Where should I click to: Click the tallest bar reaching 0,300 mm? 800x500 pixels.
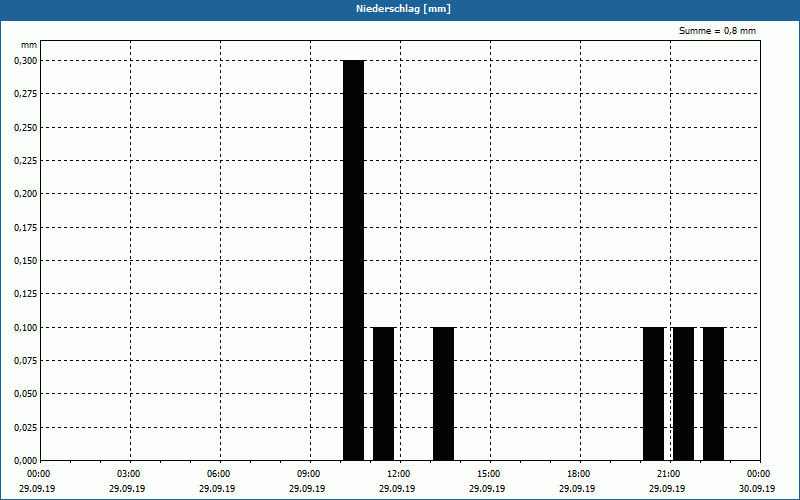354,260
